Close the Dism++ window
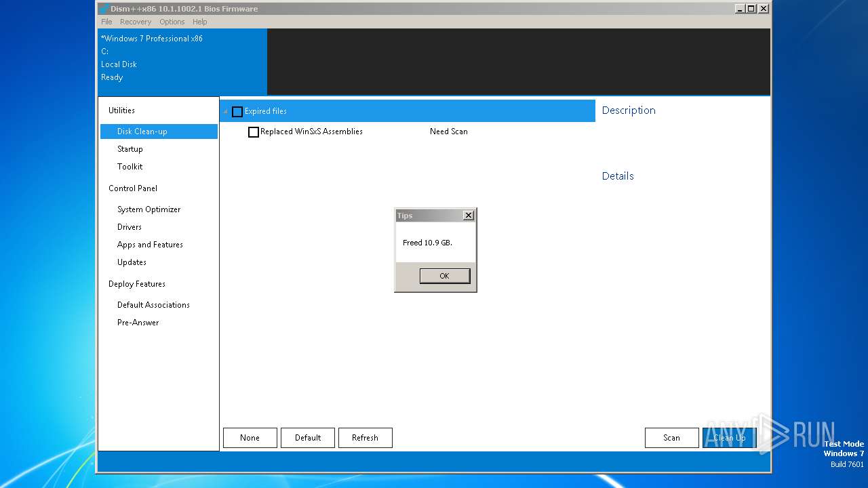The height and width of the screenshot is (488, 868). pyautogui.click(x=764, y=9)
